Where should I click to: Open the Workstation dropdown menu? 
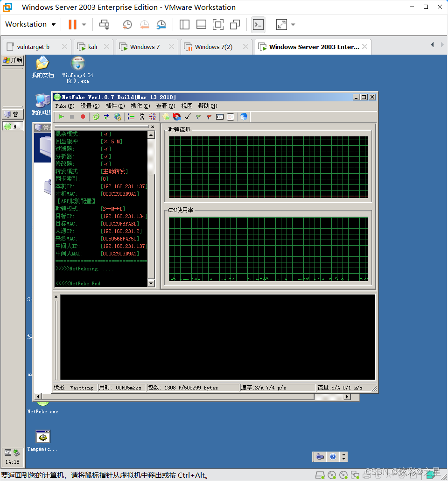(x=30, y=24)
